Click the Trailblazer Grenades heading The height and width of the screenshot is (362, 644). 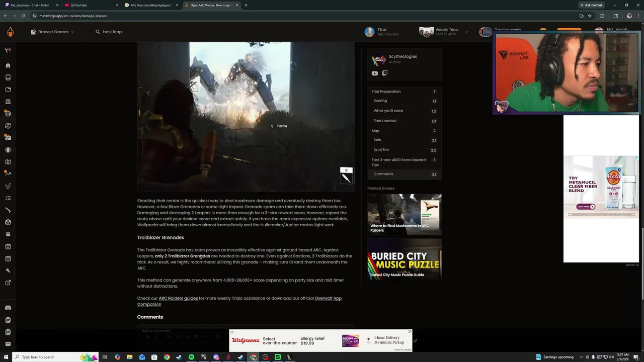click(160, 237)
